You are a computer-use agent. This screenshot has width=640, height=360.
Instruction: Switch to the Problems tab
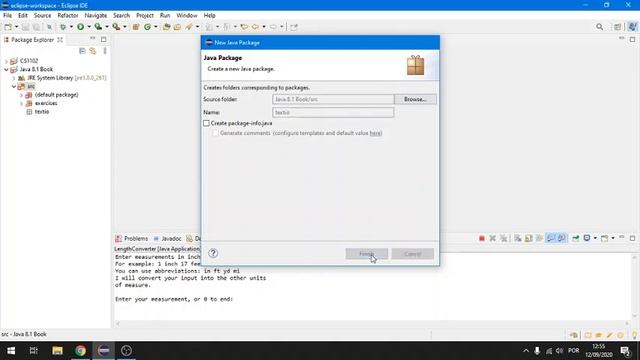(x=132, y=238)
